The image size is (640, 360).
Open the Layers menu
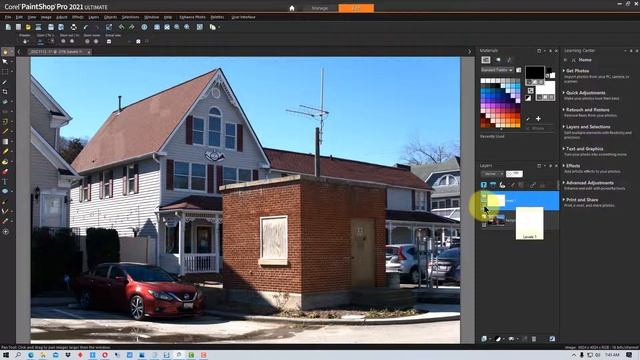[x=94, y=17]
